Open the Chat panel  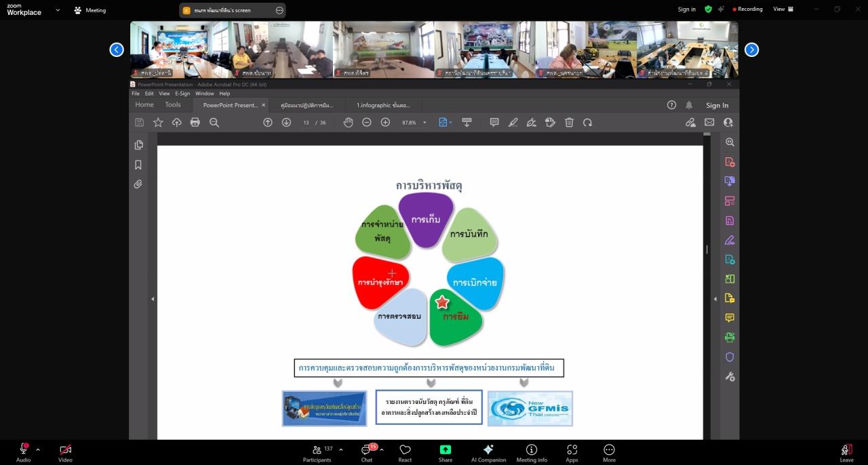(367, 452)
